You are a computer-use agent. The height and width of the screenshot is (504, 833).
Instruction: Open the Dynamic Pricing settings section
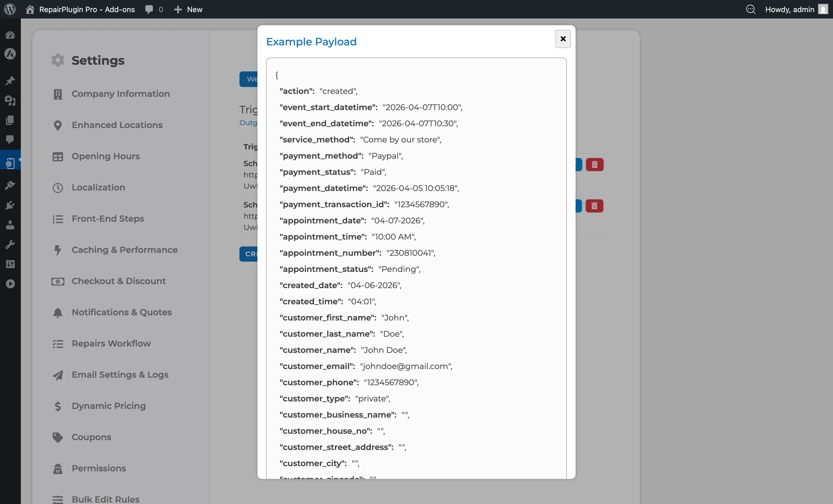pyautogui.click(x=108, y=406)
